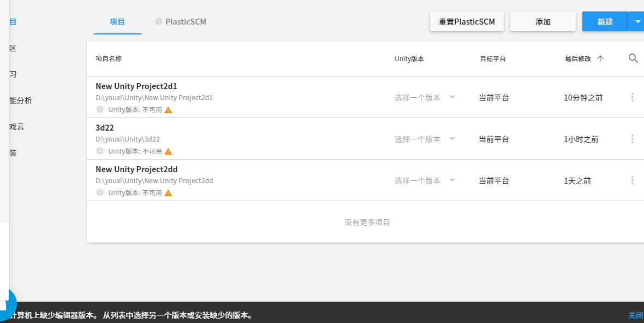Open more options menu for 3d22
The image size is (644, 323).
click(x=632, y=139)
